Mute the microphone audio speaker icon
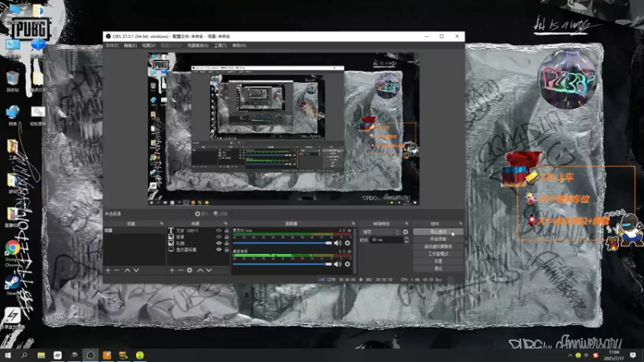The image size is (644, 362). pos(337,243)
